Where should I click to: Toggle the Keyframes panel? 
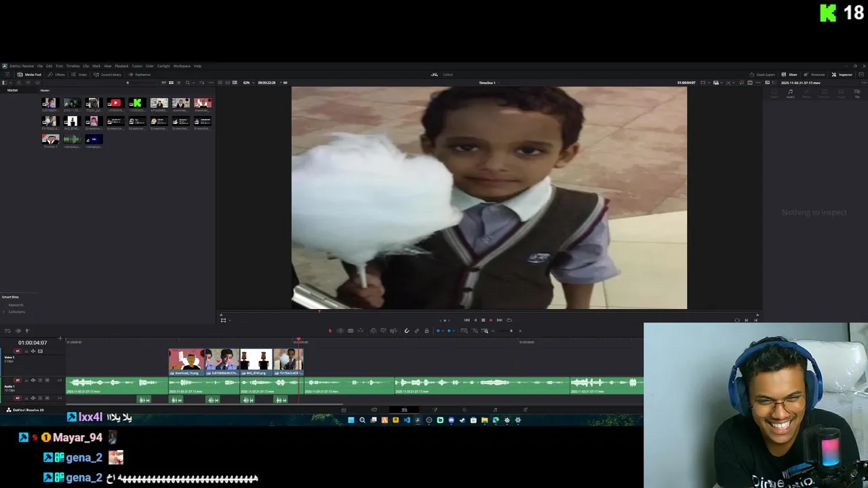(x=139, y=75)
